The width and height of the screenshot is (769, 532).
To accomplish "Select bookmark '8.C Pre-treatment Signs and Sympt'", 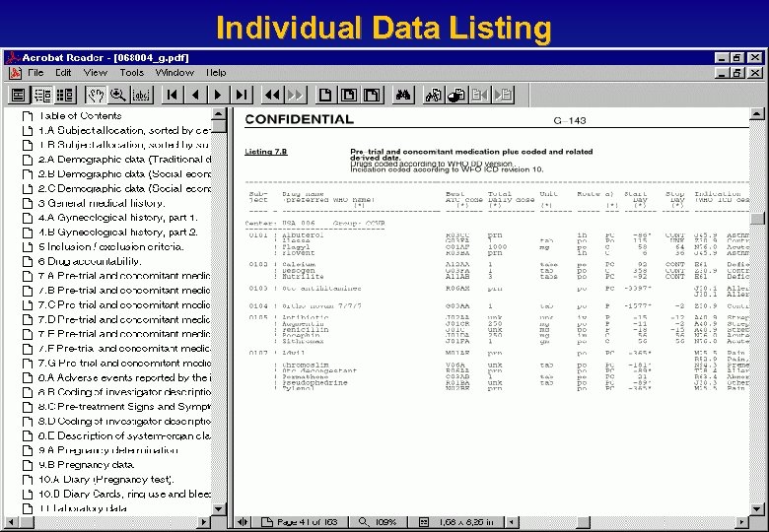I will pyautogui.click(x=124, y=407).
